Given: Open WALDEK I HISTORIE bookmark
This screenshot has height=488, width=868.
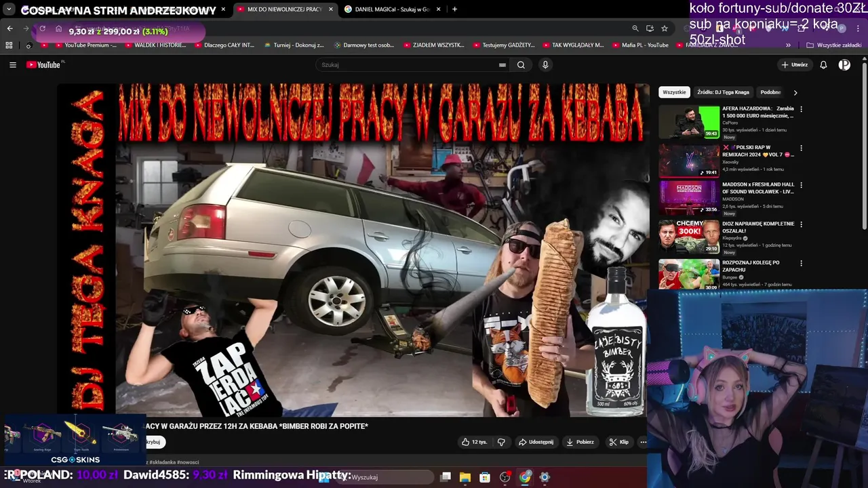Looking at the screenshot, I should coord(154,45).
